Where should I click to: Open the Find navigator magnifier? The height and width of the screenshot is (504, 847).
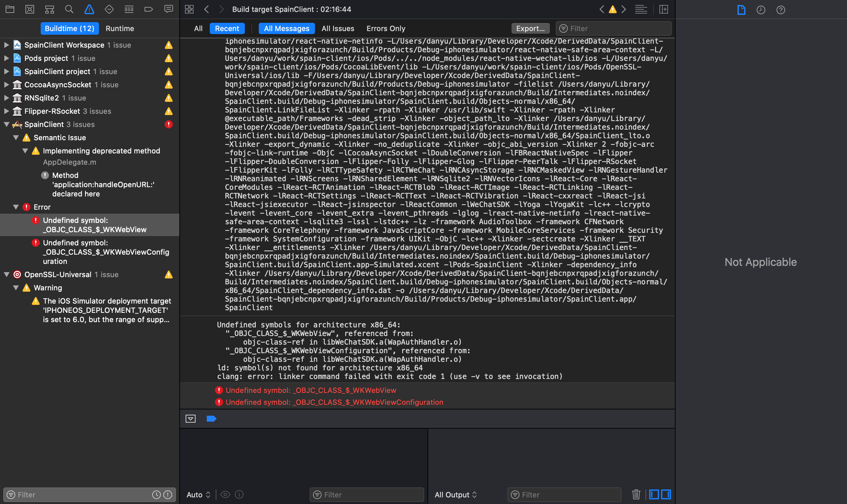(x=69, y=9)
